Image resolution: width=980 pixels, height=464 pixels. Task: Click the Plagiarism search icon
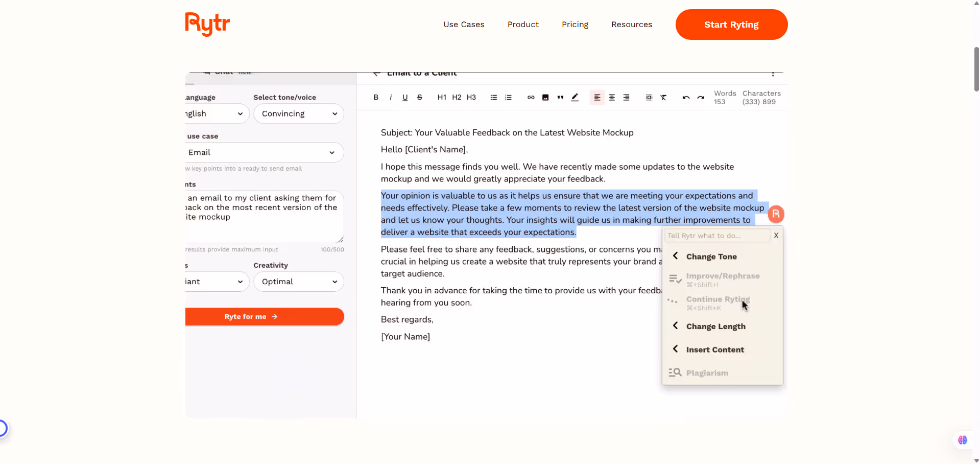[x=675, y=373]
